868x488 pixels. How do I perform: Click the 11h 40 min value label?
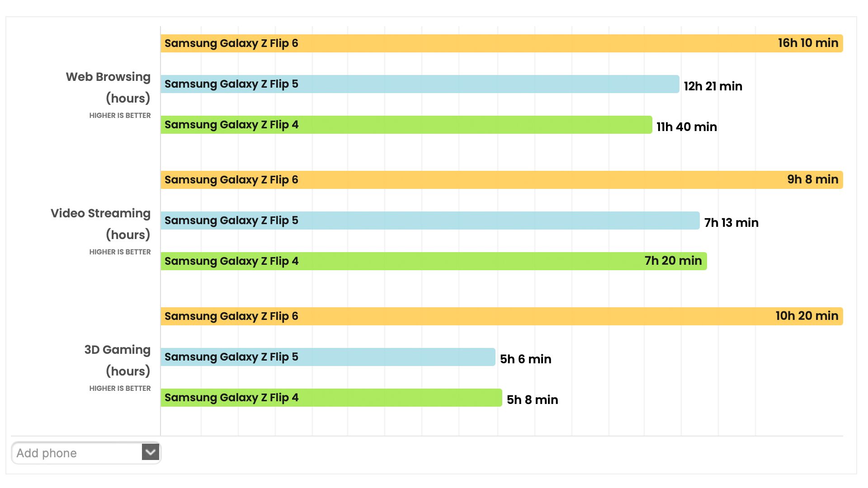686,127
